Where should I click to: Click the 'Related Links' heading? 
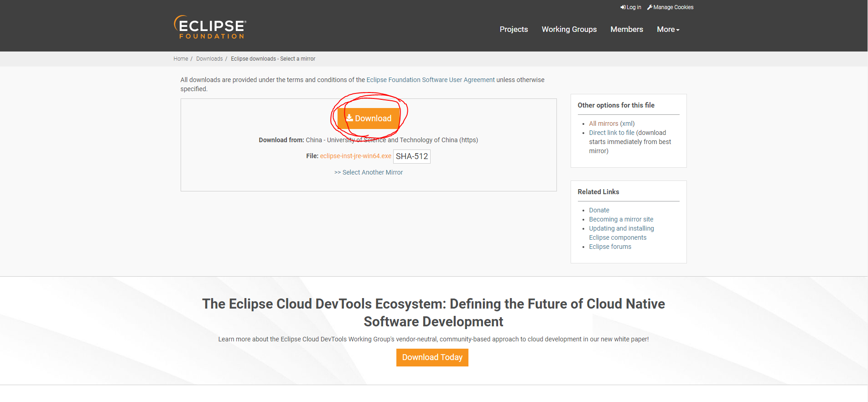click(598, 192)
